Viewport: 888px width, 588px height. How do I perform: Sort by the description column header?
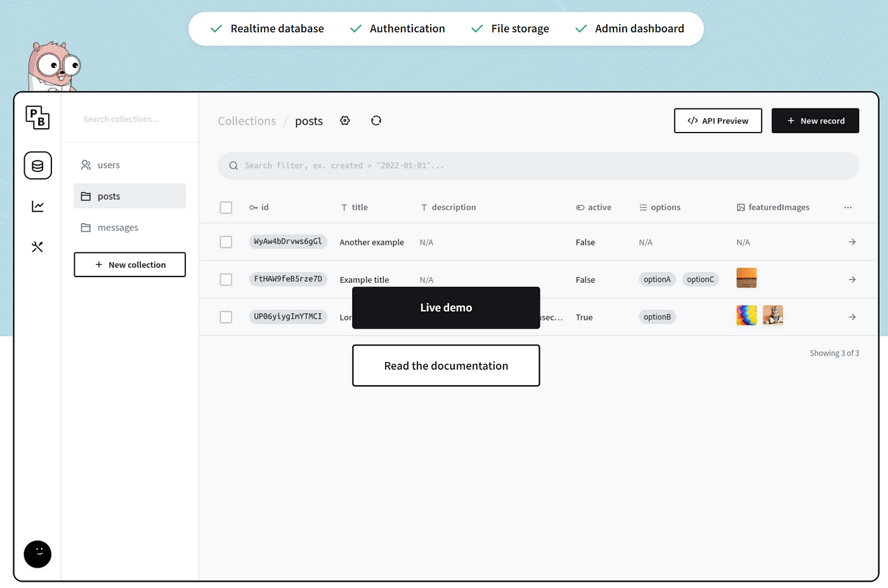448,207
